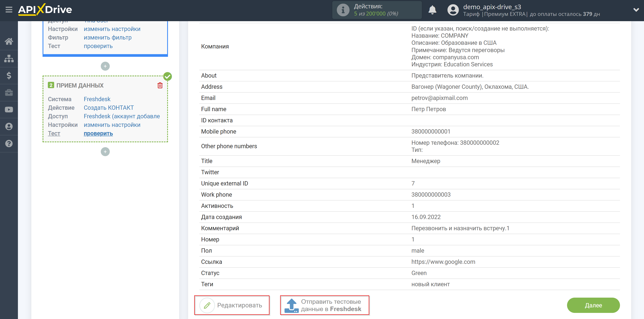The image size is (644, 319).
Task: Click the green checkmark status badge
Action: click(x=168, y=77)
